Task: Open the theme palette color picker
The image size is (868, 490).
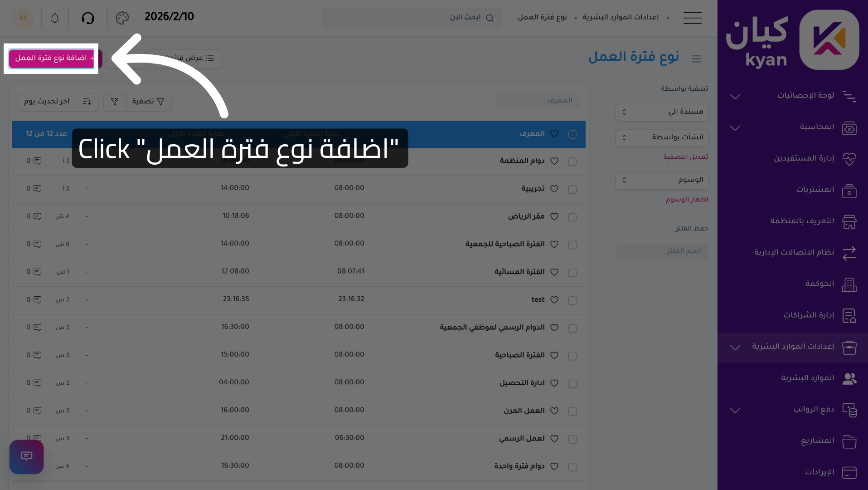Action: 121,18
